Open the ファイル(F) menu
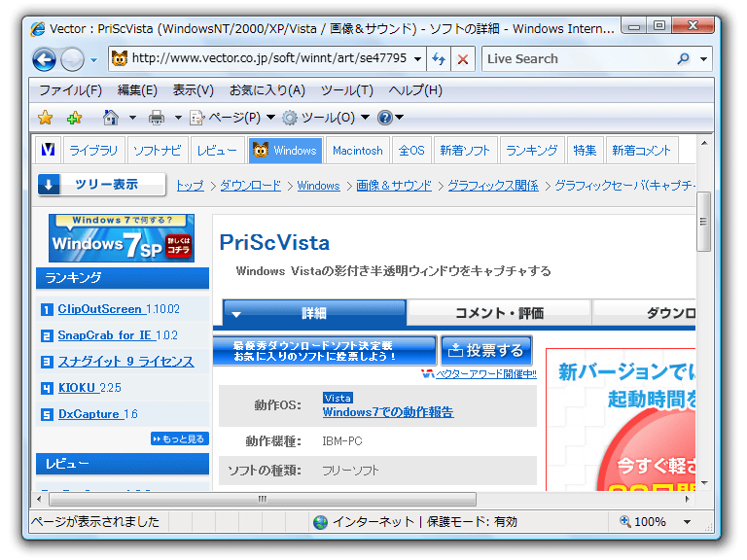This screenshot has height=560, width=747. tap(70, 90)
